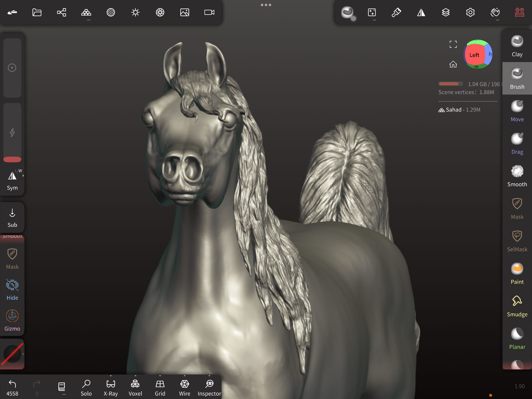The width and height of the screenshot is (532, 399).
Task: Expand Sym symmetry options arrow
Action: pyautogui.click(x=23, y=176)
